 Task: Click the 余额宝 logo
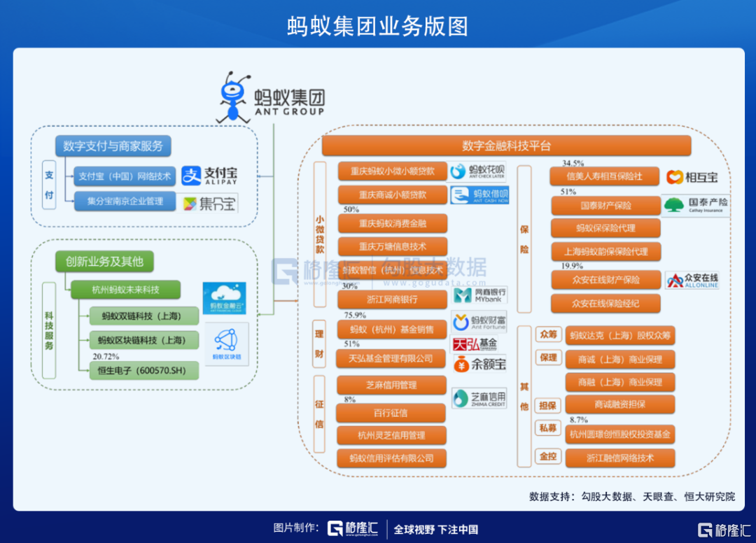tap(480, 364)
